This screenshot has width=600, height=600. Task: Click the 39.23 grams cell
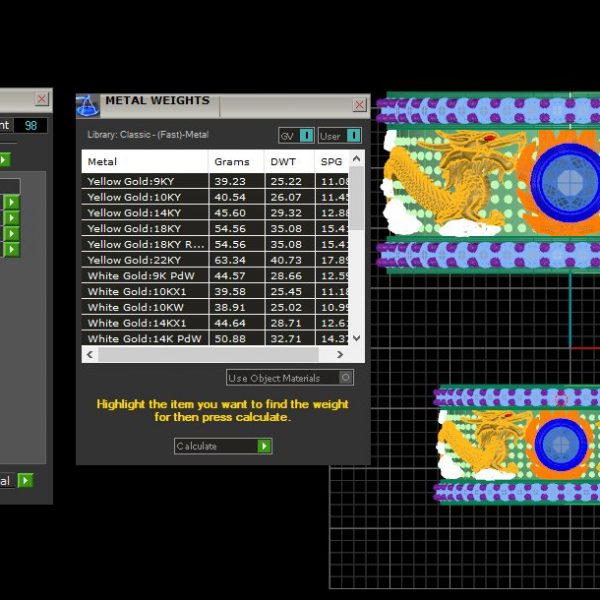[236, 181]
